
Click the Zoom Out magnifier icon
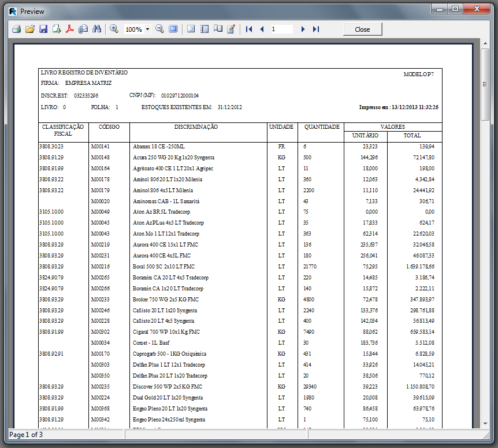[160, 29]
